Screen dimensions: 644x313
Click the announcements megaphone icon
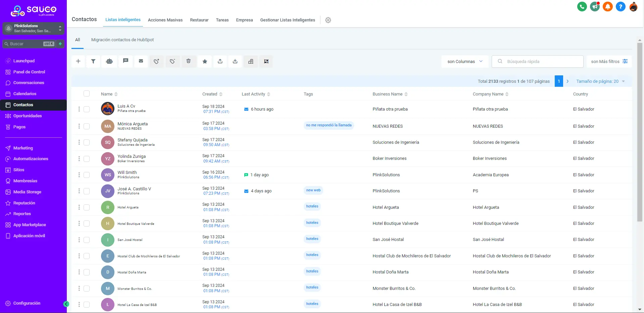tap(595, 6)
